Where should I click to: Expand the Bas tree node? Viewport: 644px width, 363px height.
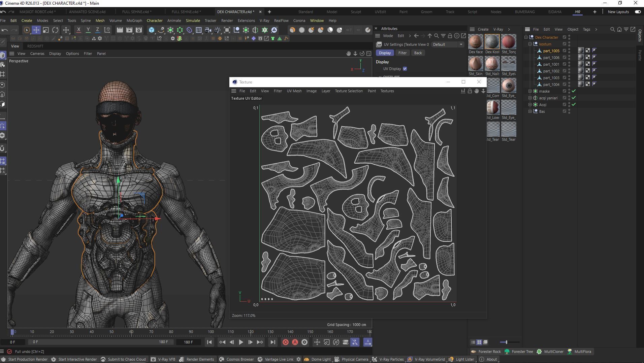click(x=530, y=111)
